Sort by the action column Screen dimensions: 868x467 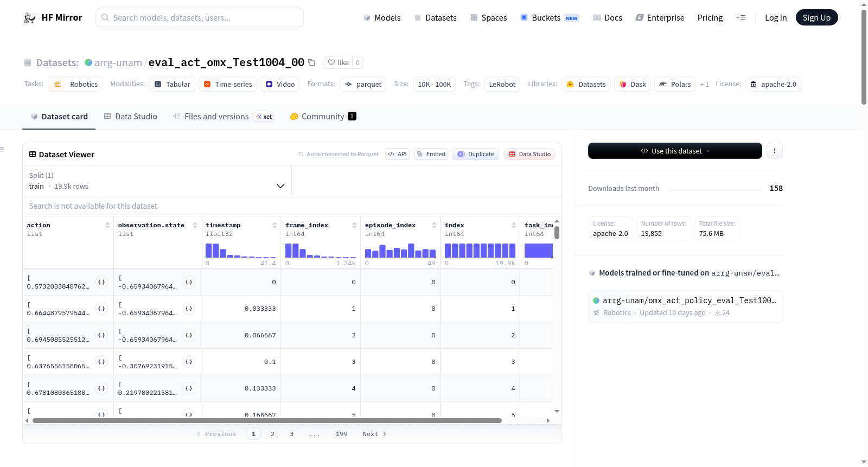coord(107,225)
